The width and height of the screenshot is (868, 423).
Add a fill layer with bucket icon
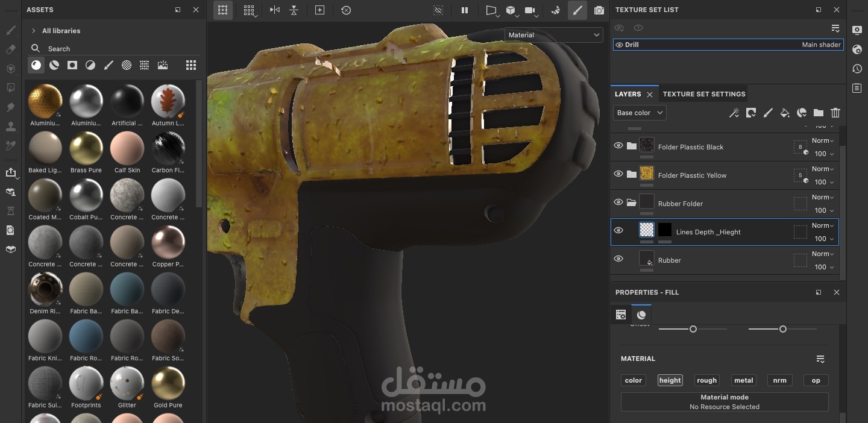click(785, 113)
